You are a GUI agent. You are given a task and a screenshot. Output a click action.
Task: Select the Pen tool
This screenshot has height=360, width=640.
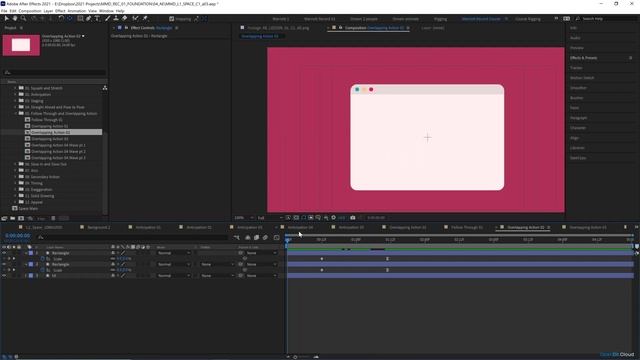[x=88, y=18]
